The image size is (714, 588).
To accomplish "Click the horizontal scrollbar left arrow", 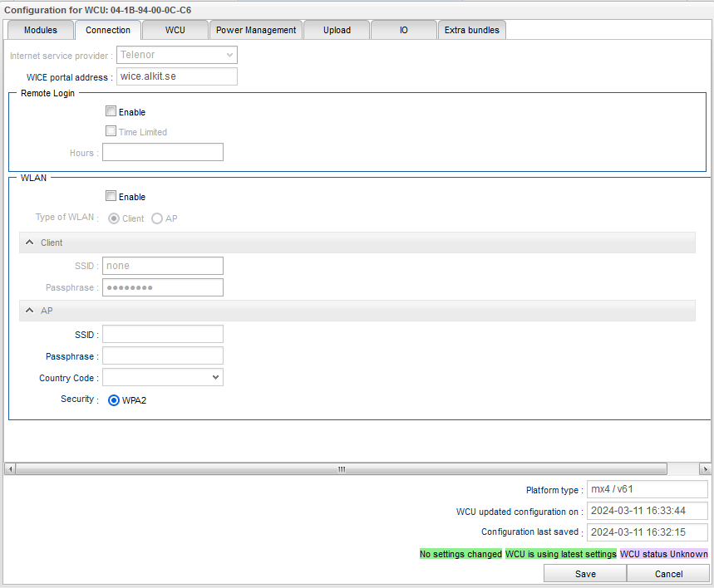I will tap(10, 469).
